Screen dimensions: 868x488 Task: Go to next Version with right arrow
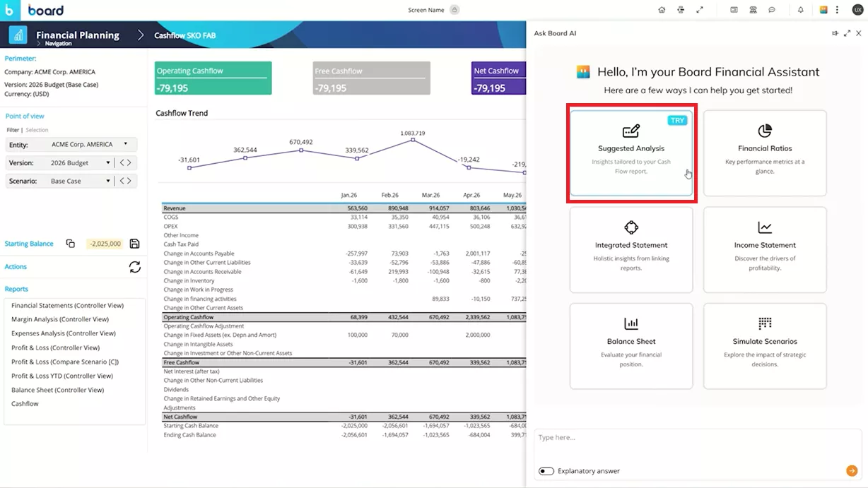click(129, 162)
